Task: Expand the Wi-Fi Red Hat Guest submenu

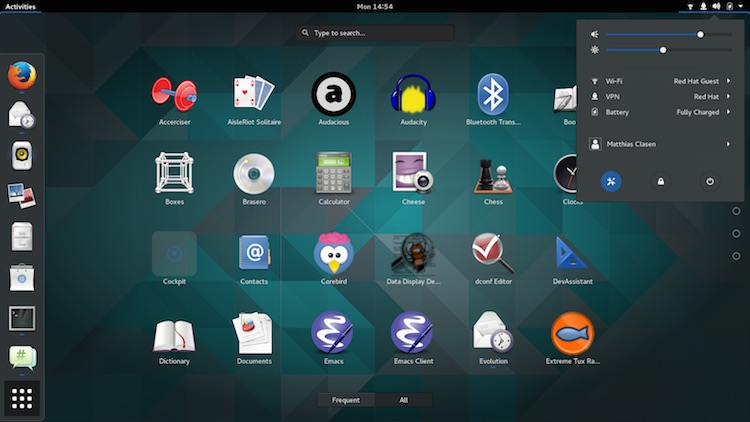Action: click(x=660, y=81)
